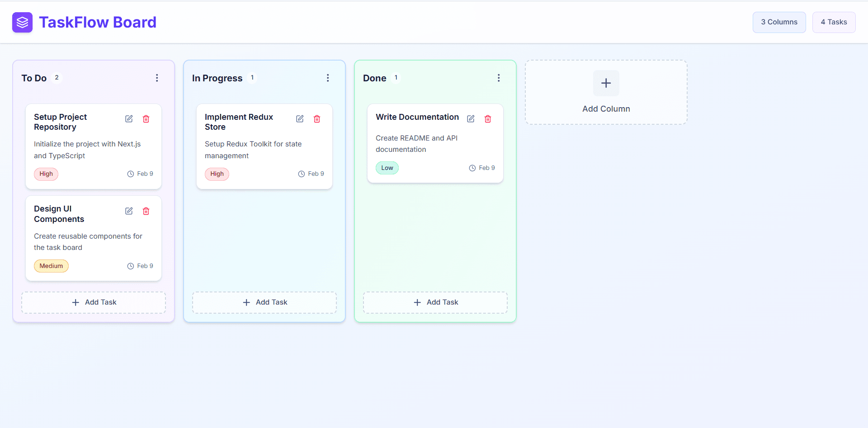
Task: Edit the Setup Project Repository task
Action: (129, 118)
